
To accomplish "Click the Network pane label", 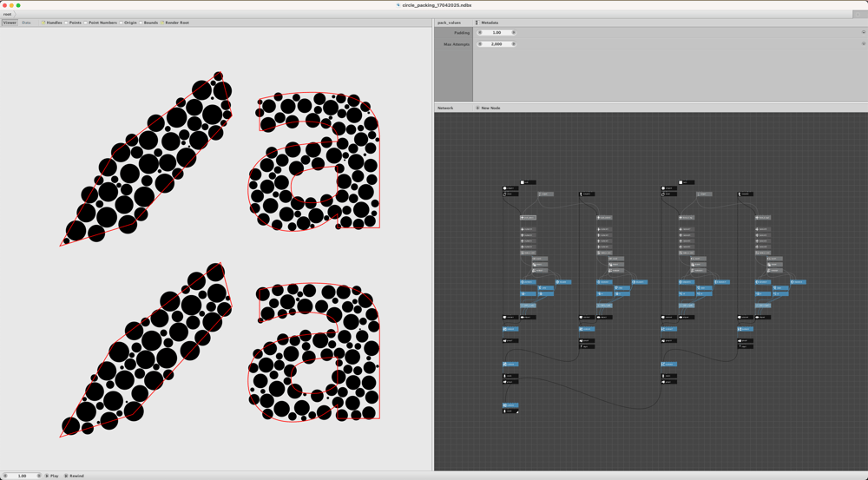I will tap(445, 108).
